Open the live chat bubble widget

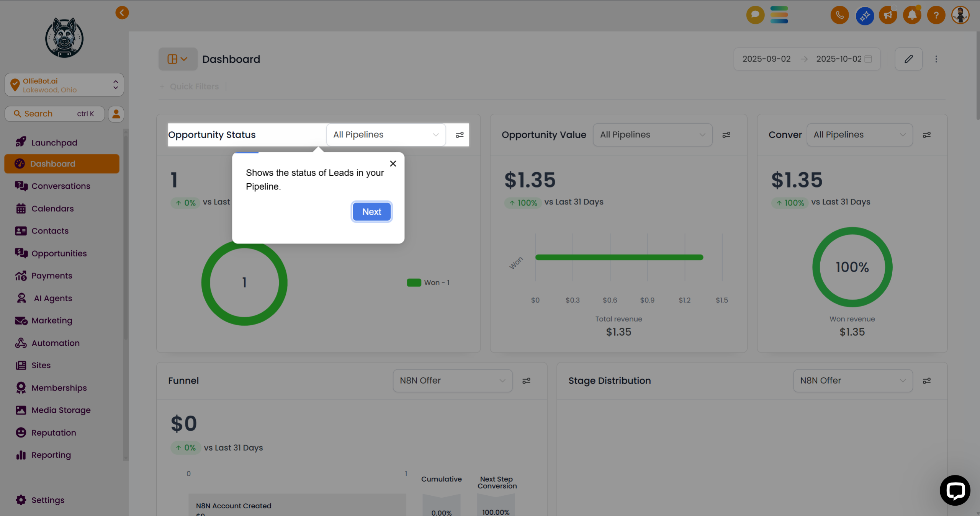point(955,490)
